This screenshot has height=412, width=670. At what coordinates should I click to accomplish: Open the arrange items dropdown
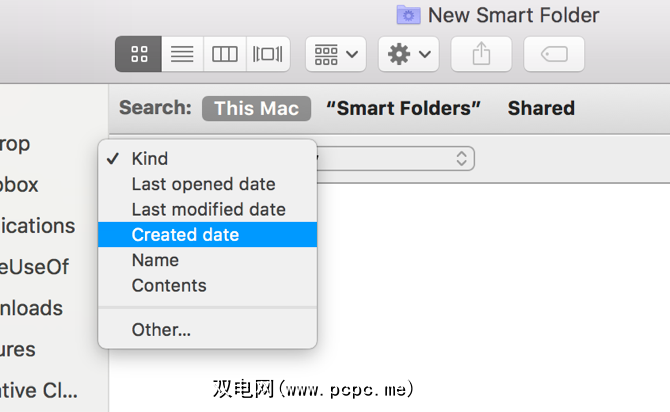(335, 54)
